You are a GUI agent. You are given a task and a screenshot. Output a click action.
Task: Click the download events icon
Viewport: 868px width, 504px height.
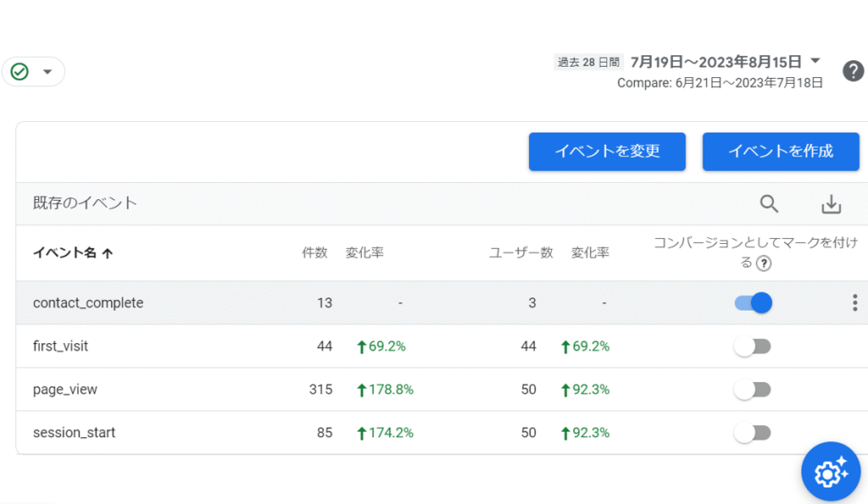coord(832,203)
